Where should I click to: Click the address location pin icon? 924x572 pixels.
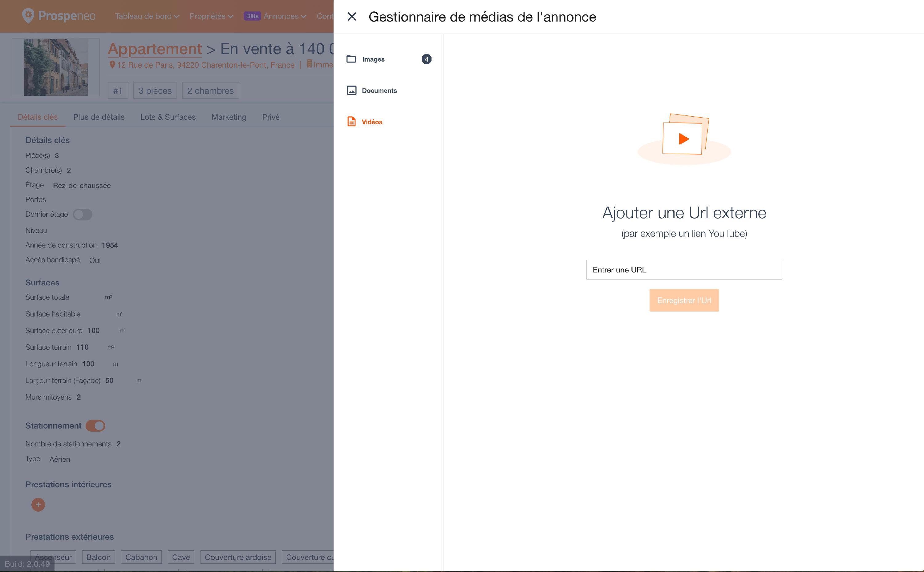(112, 65)
